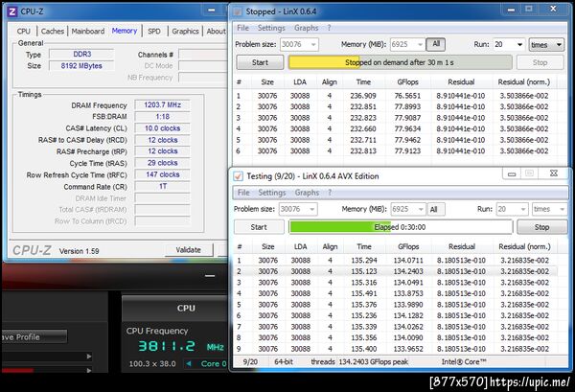Open Graphs menu in LinX AVX Edition
575x392 pixels.
307,193
